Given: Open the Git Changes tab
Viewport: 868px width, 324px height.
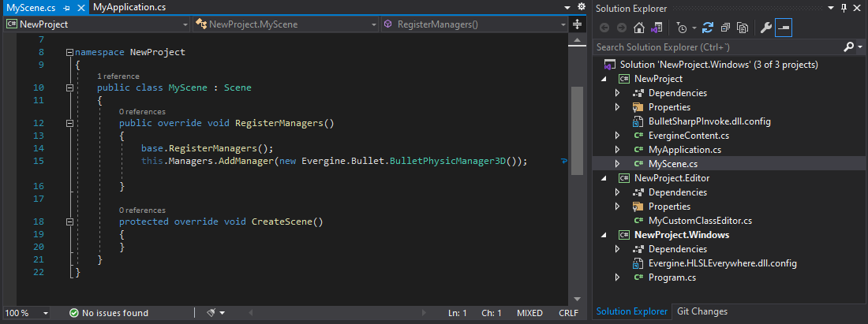Looking at the screenshot, I should tap(702, 311).
